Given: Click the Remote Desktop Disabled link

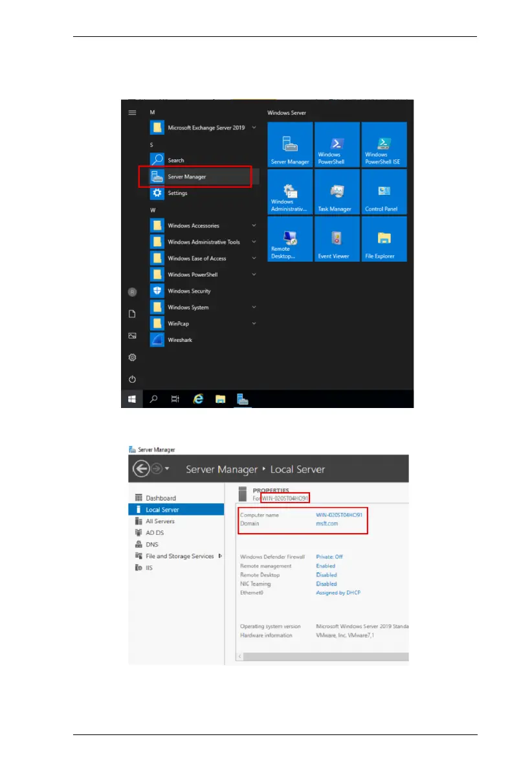Looking at the screenshot, I should point(326,574).
